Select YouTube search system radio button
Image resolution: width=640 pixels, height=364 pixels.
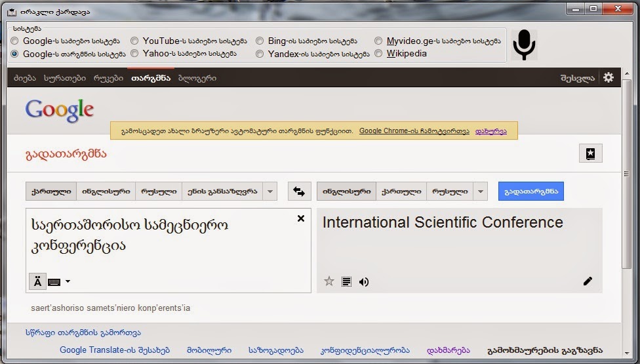click(134, 41)
